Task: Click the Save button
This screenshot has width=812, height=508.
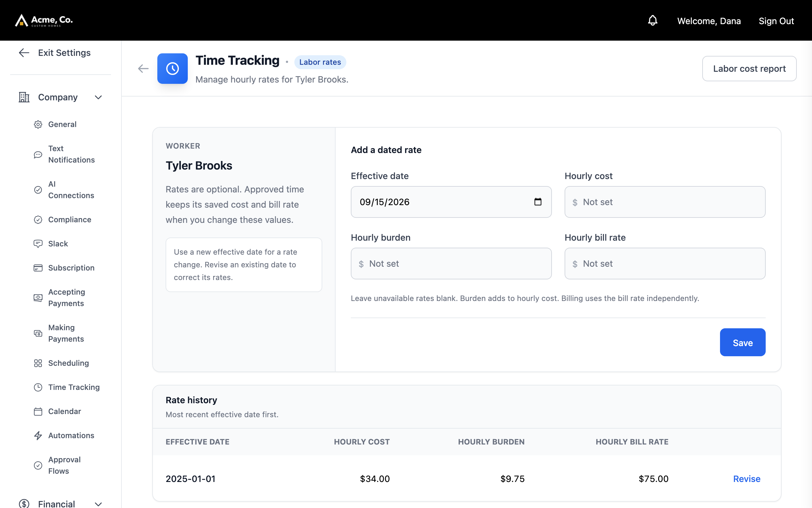Action: (x=743, y=342)
